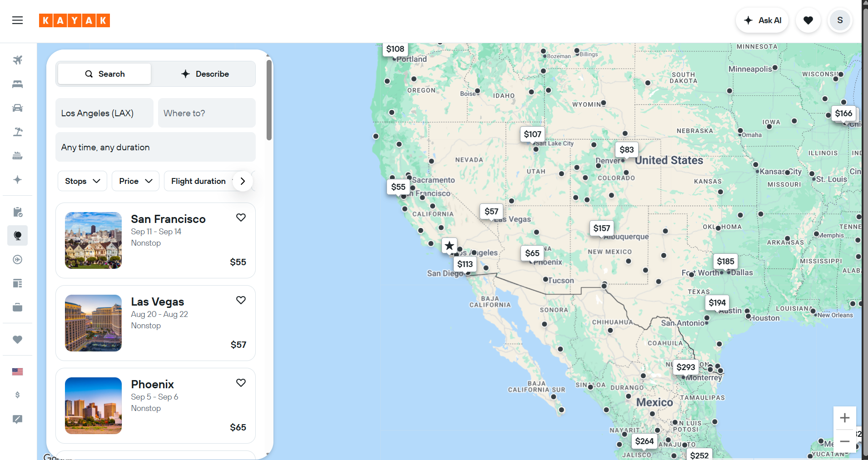Show more filters with right arrow
This screenshot has height=460, width=868.
click(243, 181)
